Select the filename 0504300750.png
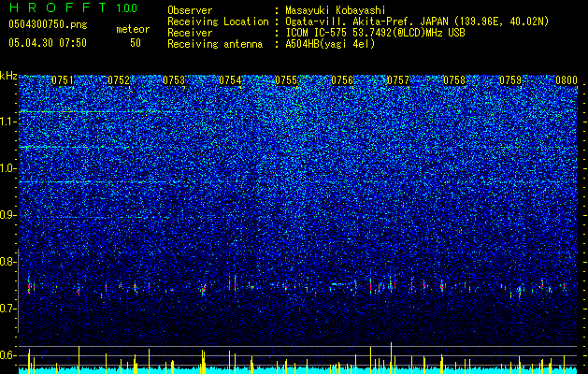 coord(48,24)
